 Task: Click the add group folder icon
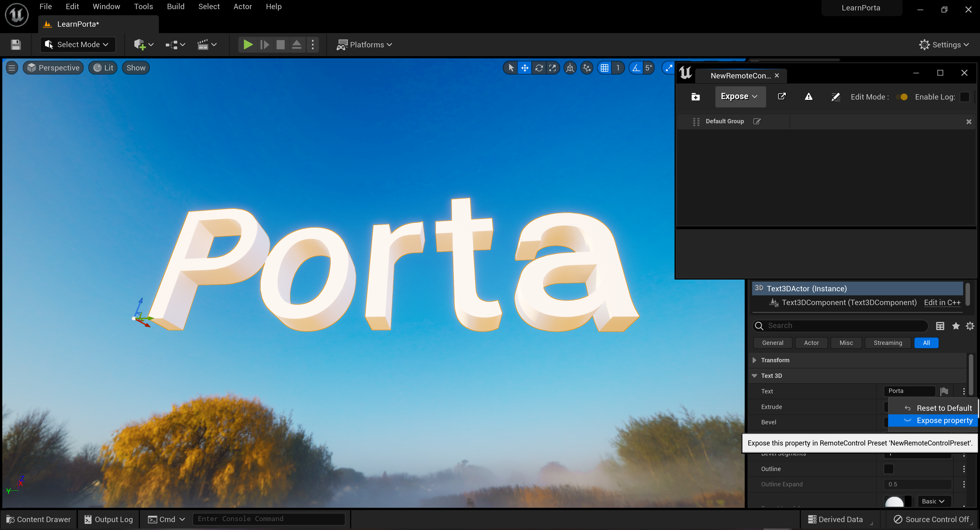[x=695, y=97]
